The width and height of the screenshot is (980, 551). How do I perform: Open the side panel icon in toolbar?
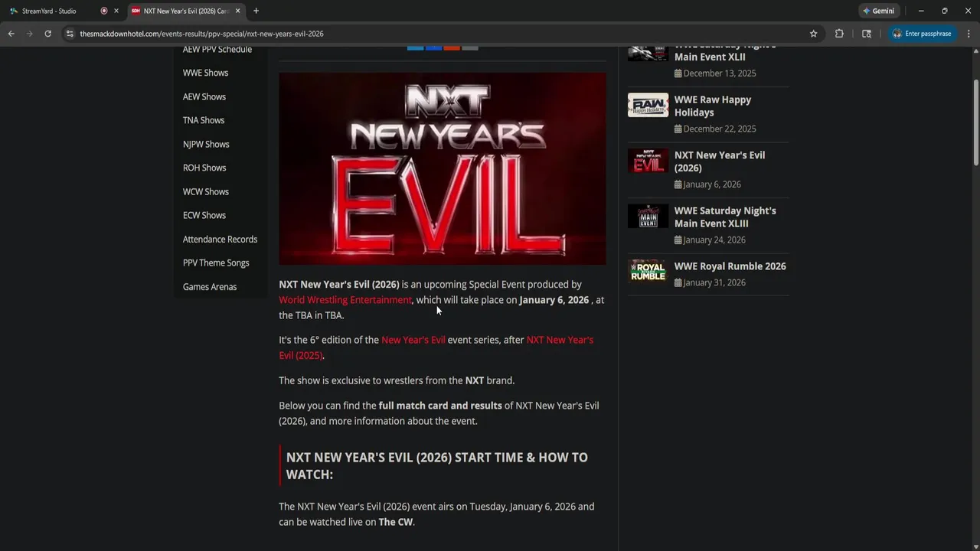point(867,34)
